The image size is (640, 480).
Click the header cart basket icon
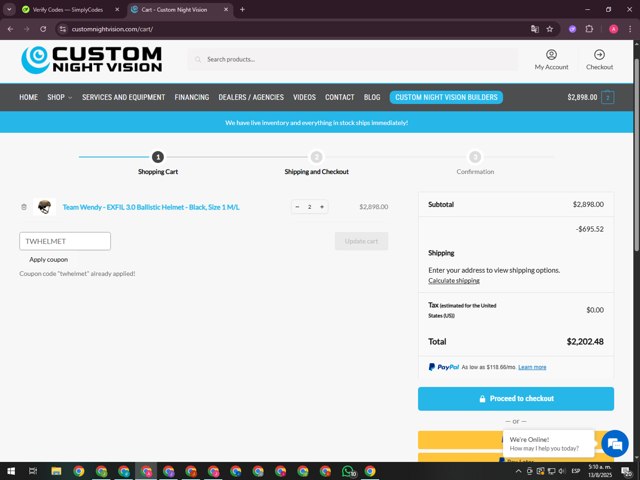tap(607, 98)
